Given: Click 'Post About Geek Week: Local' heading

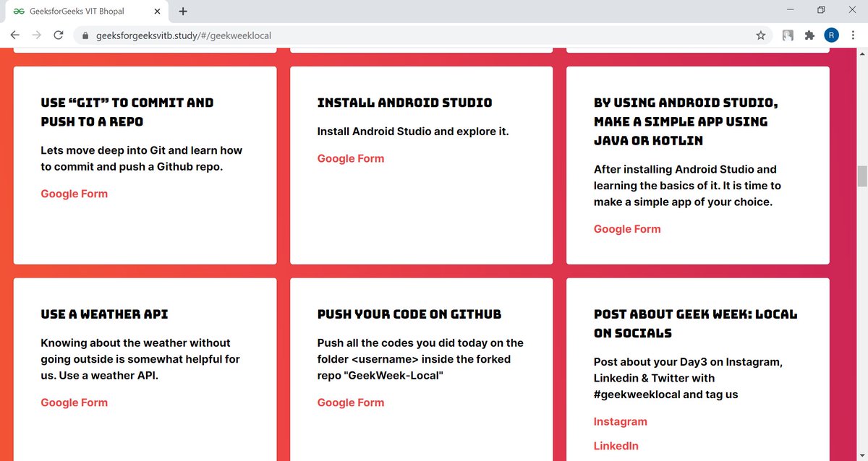Looking at the screenshot, I should [x=695, y=324].
